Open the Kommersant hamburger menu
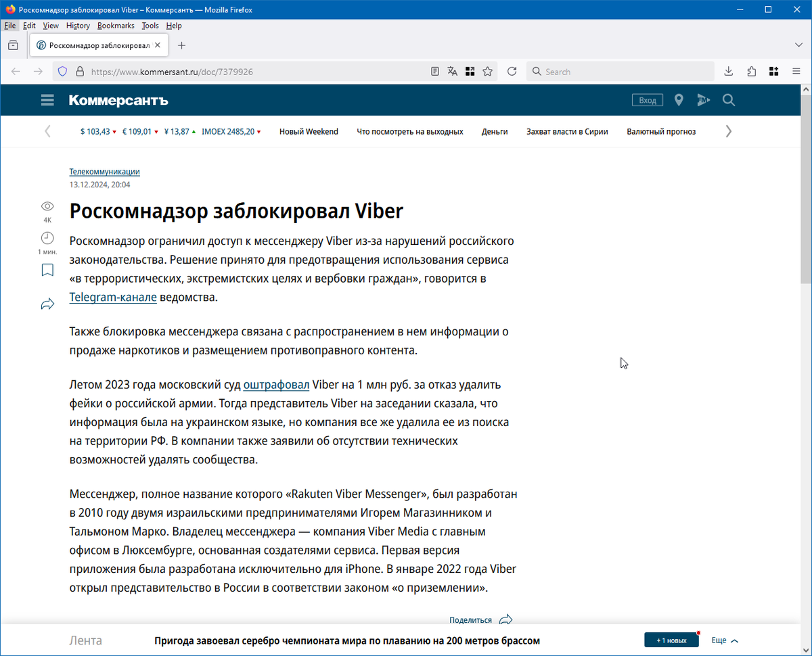Screen dimensions: 812x656 [47, 100]
